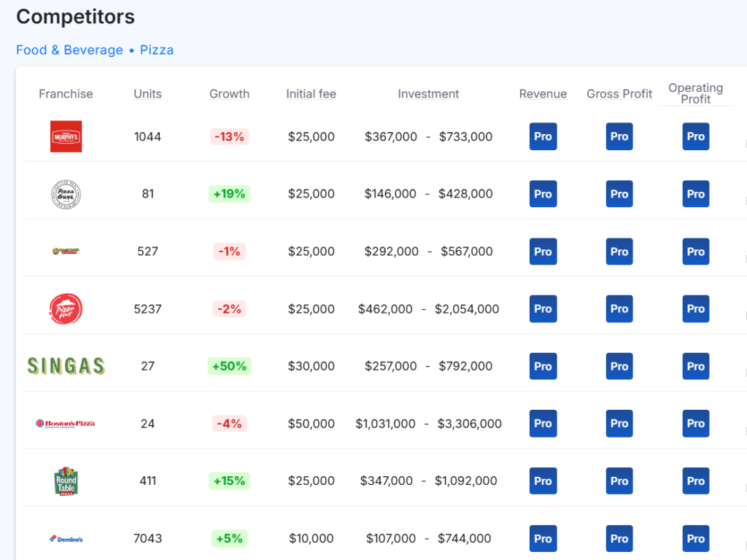Unlock Operating Profit Pro badge in 527 units row
The height and width of the screenshot is (560, 747).
(695, 252)
